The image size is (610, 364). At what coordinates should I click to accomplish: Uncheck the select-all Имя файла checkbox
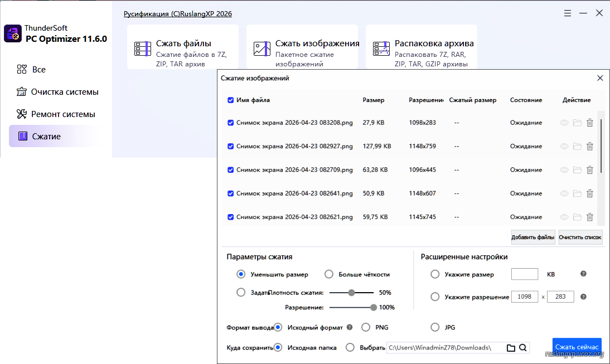coord(231,100)
